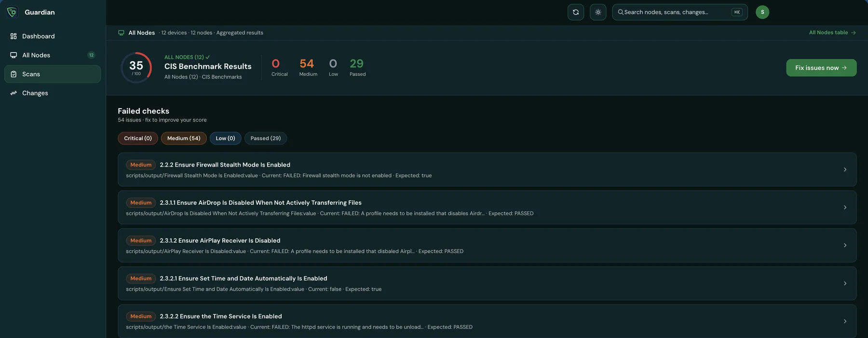
Task: Click the Medium count 54
Action: tap(307, 64)
